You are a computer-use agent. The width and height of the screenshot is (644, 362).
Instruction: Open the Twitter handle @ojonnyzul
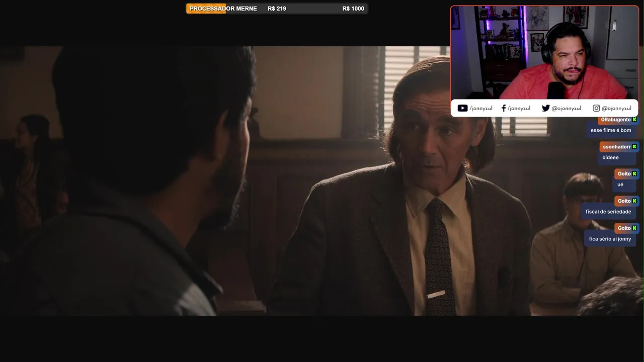(x=566, y=108)
